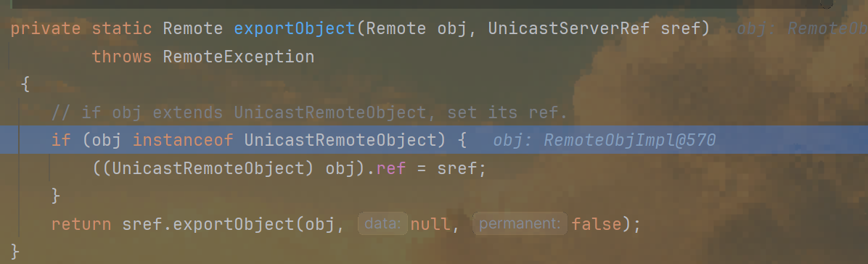This screenshot has width=868, height=264.
Task: Click RemoteException in the throws clause
Action: [239, 57]
